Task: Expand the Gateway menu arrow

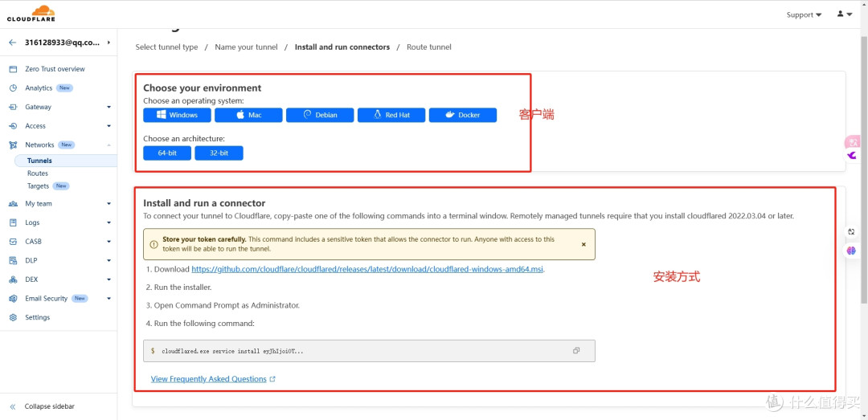Action: pos(108,108)
